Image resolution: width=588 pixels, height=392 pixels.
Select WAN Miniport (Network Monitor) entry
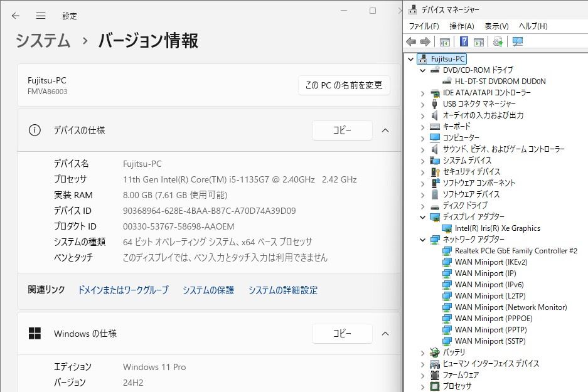click(511, 307)
